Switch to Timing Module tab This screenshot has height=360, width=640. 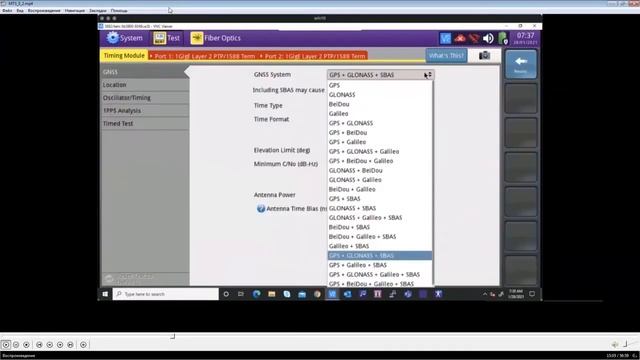124,56
